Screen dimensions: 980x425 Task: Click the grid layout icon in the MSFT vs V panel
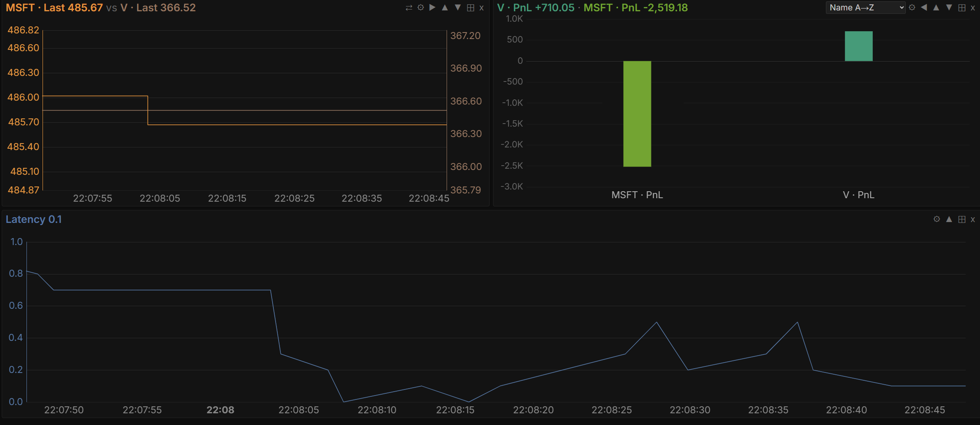pos(470,8)
